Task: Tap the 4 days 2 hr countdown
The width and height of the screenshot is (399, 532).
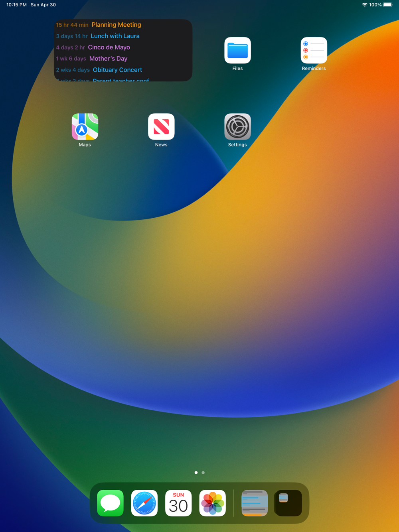Action: (70, 47)
